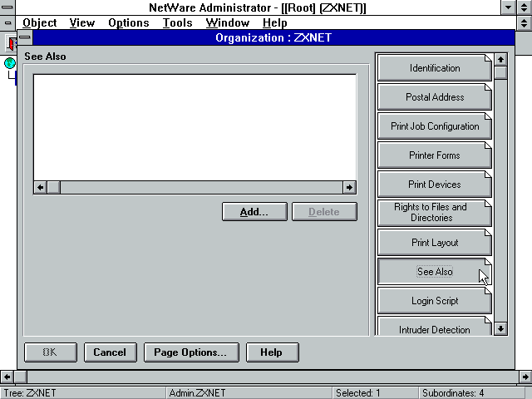
Task: Open the Tools menu
Action: click(177, 22)
